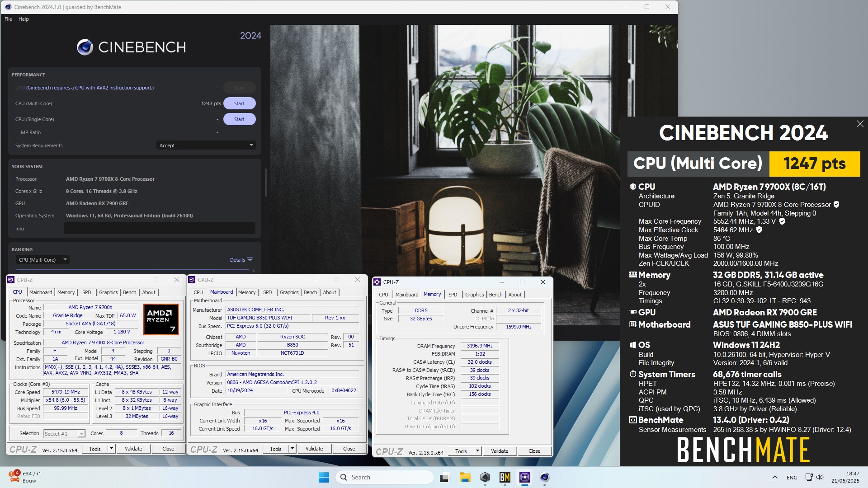The image size is (868, 488).
Task: Click the BIOS Version 0806 field
Action: 292,382
